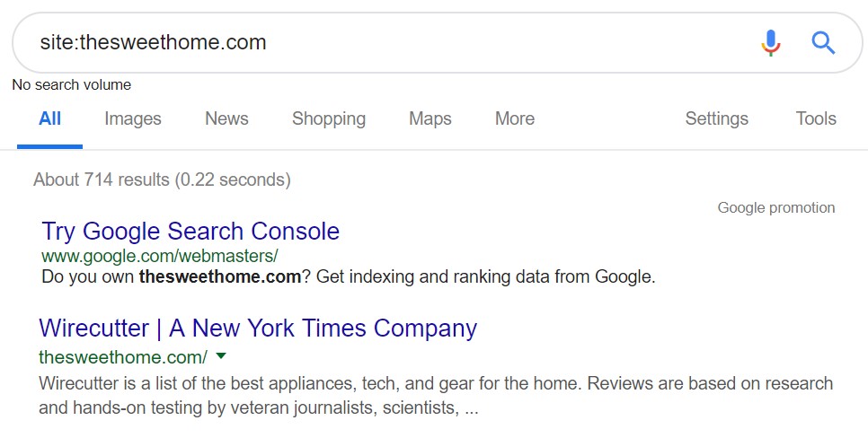Click the blue magnifying glass search icon
The width and height of the screenshot is (868, 438).
pos(823,42)
